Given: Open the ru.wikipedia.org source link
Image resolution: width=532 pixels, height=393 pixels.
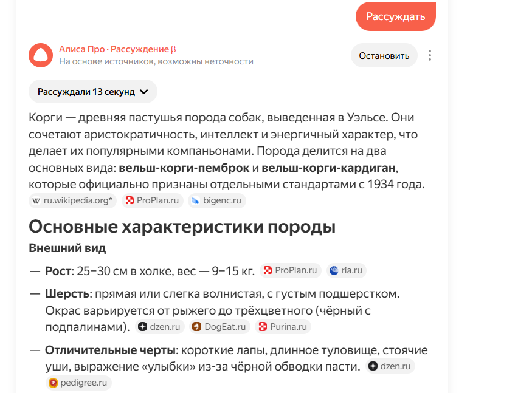Looking at the screenshot, I should pyautogui.click(x=72, y=200).
